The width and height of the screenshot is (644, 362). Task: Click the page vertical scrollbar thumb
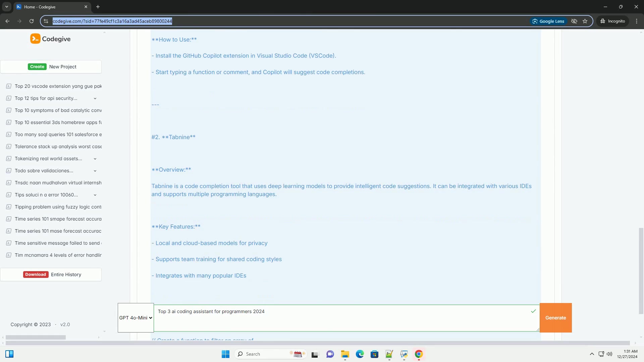click(641, 271)
